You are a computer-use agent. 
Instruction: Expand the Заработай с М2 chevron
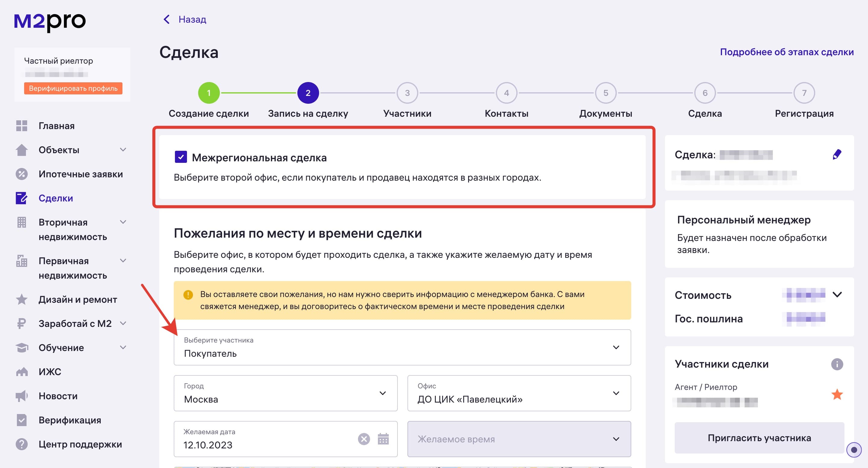click(x=123, y=324)
